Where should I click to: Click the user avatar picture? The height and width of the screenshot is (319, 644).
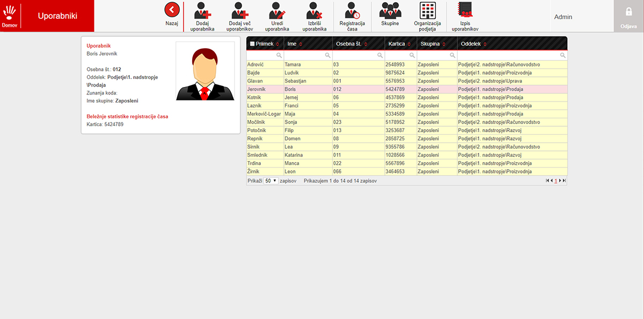[x=205, y=71]
